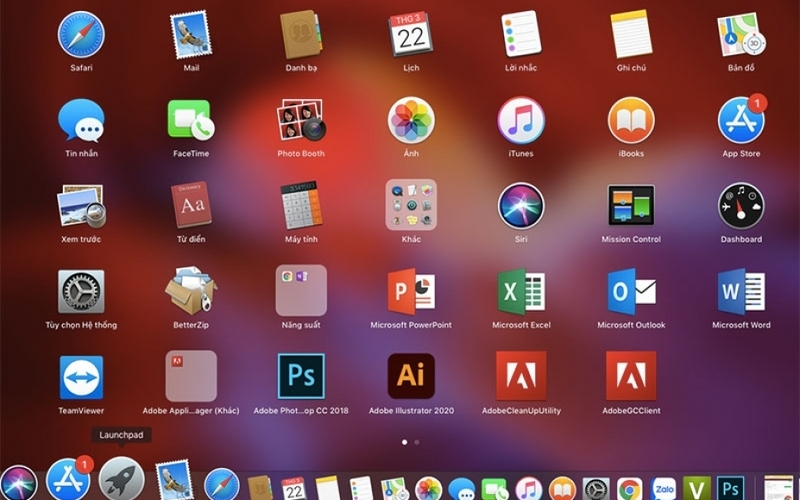Screen dimensions: 800x500
Task: Open the Năng suất folder
Action: (301, 290)
